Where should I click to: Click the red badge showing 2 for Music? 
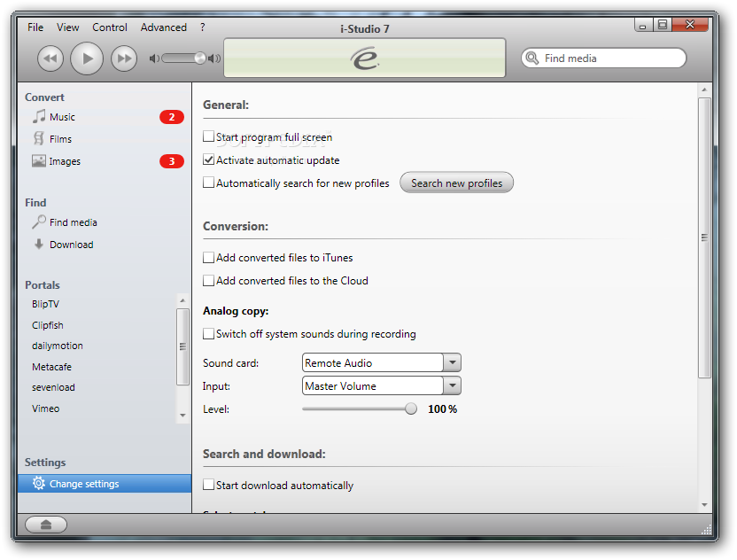172,117
